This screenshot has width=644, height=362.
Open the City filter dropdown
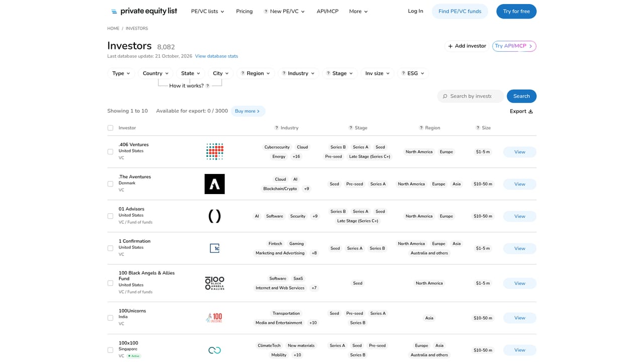pos(221,73)
